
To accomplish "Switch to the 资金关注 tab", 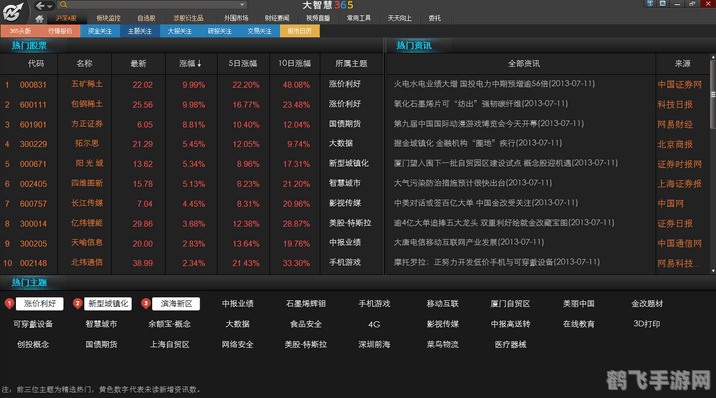I will (100, 31).
